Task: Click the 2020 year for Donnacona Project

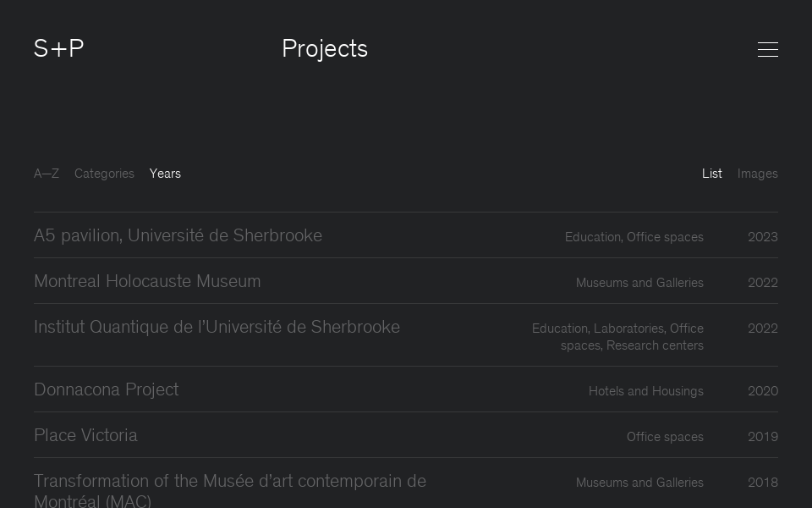Action: click(x=762, y=391)
